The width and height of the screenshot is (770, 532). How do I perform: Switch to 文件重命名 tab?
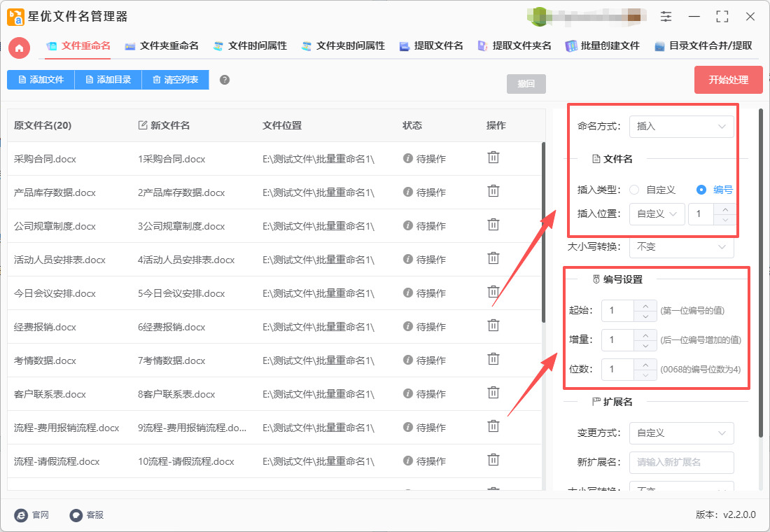click(x=78, y=45)
